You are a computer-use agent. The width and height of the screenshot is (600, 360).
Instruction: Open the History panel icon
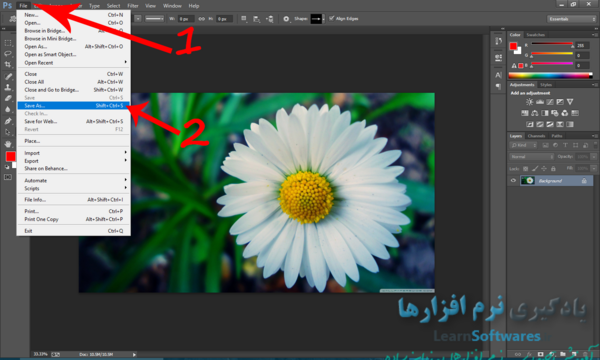(x=498, y=41)
